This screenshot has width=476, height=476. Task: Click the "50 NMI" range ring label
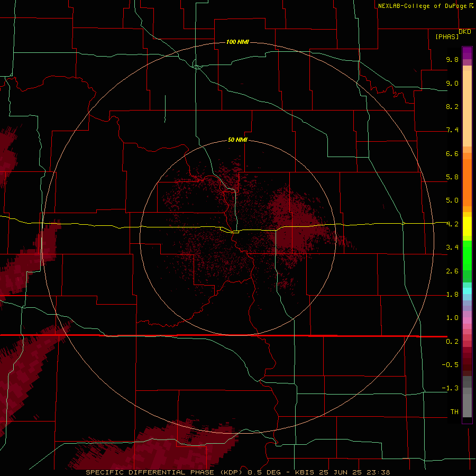pyautogui.click(x=237, y=140)
